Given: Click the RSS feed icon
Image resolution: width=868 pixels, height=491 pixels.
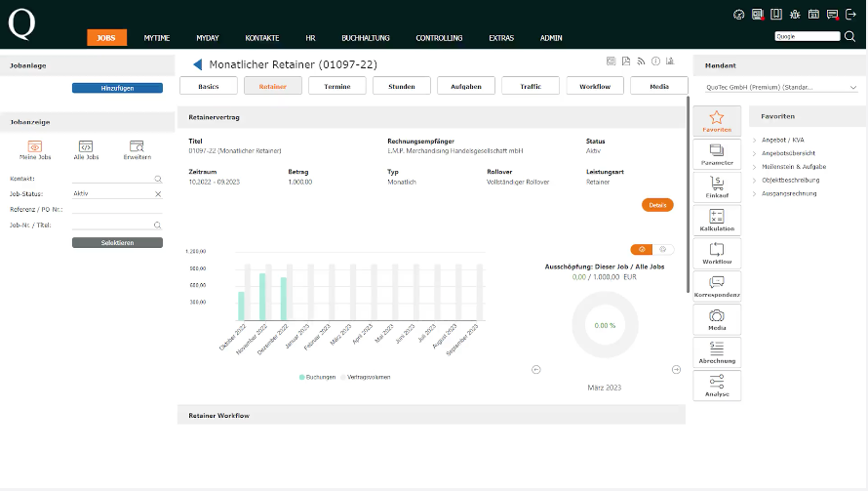Looking at the screenshot, I should pos(641,61).
